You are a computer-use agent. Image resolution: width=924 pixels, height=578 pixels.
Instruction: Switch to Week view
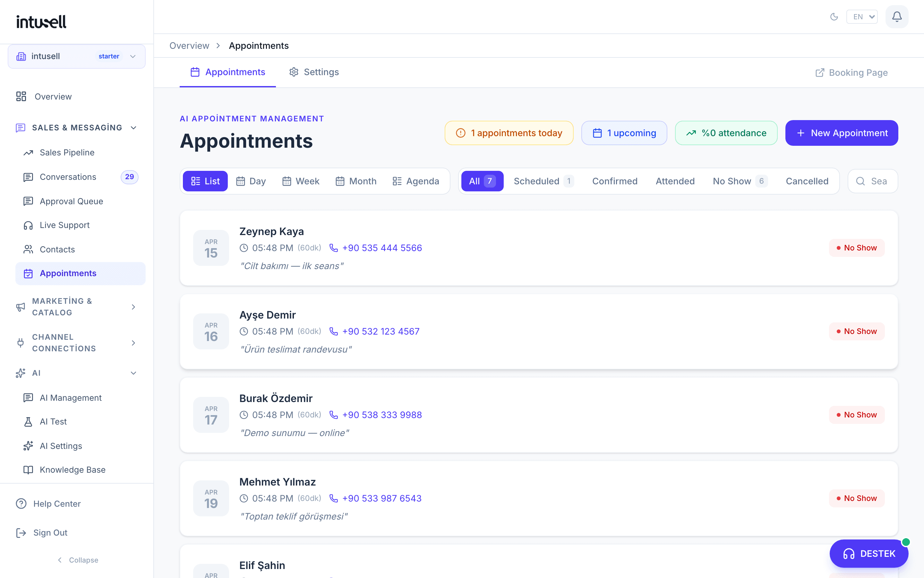pyautogui.click(x=301, y=181)
